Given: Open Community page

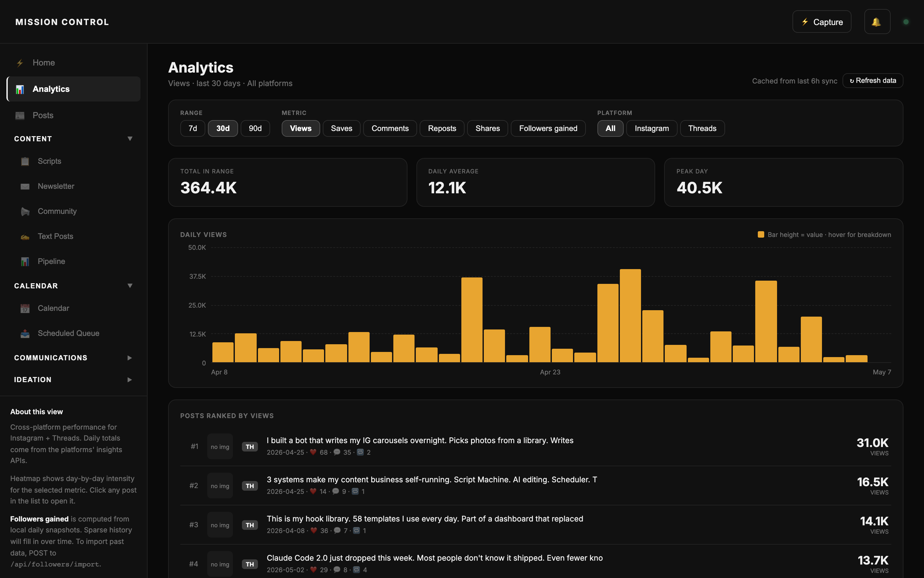Looking at the screenshot, I should pyautogui.click(x=74, y=211).
